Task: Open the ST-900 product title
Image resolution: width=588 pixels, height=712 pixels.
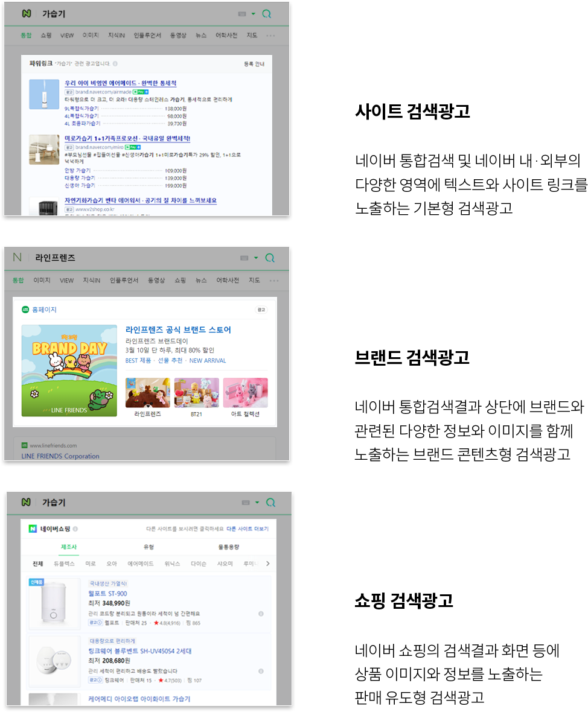Action: tap(107, 594)
